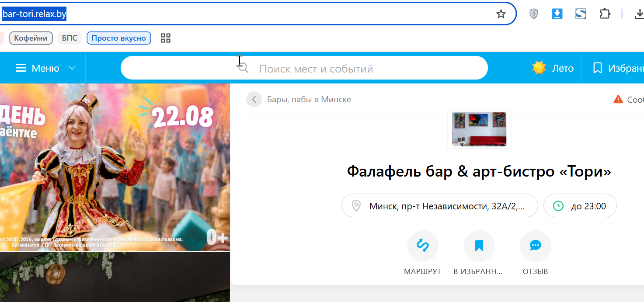Click the ОТЗЫВ label
Image resolution: width=644 pixels, height=302 pixels.
(536, 271)
